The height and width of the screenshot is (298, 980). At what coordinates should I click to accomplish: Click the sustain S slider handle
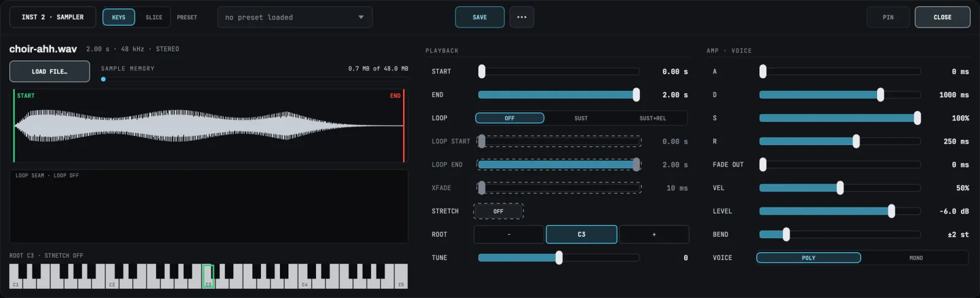point(918,118)
